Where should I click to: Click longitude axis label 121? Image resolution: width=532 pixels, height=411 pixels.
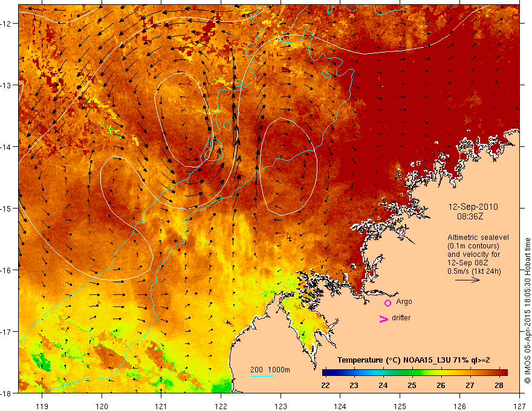[161, 406]
